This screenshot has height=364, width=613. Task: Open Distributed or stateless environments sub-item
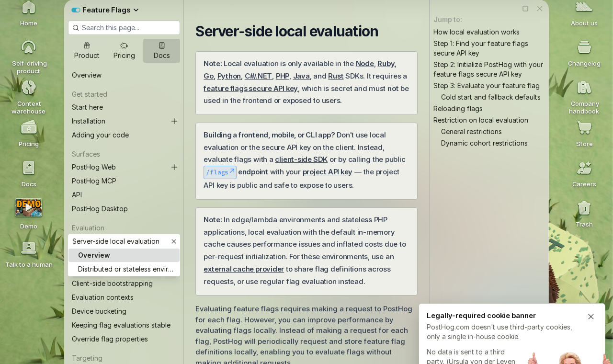124,269
